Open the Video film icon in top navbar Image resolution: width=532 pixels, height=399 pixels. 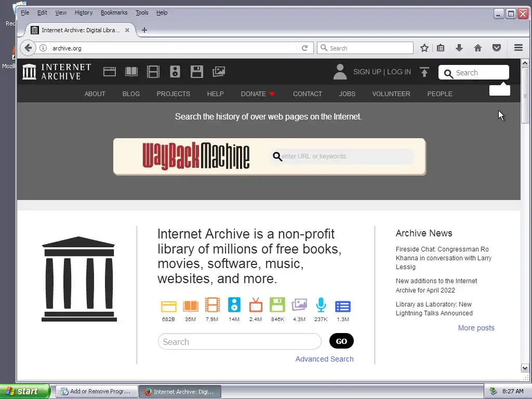click(153, 72)
